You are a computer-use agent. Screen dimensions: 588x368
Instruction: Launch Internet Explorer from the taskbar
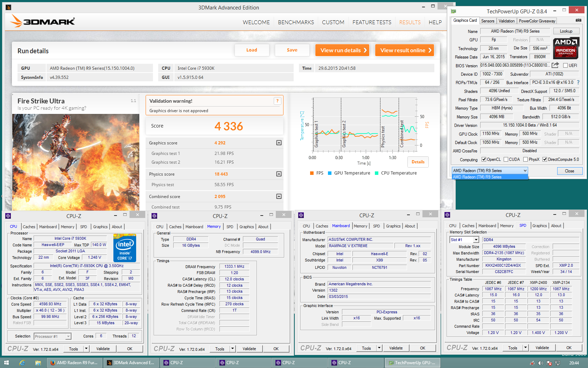[22, 363]
